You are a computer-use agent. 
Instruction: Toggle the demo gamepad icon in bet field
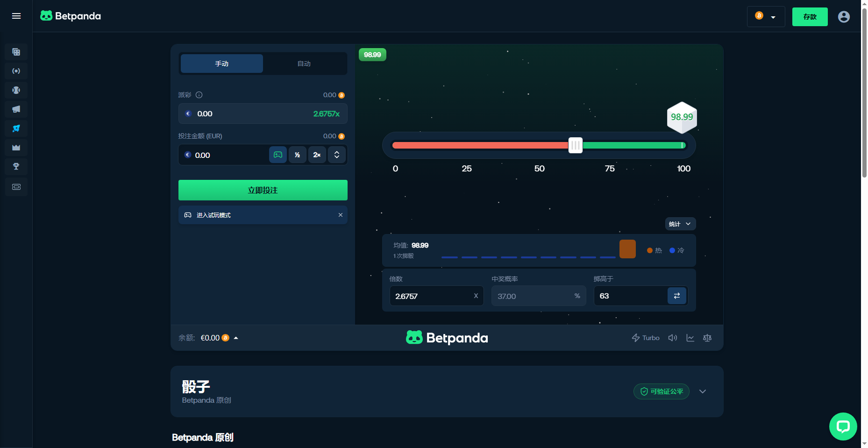pyautogui.click(x=278, y=155)
